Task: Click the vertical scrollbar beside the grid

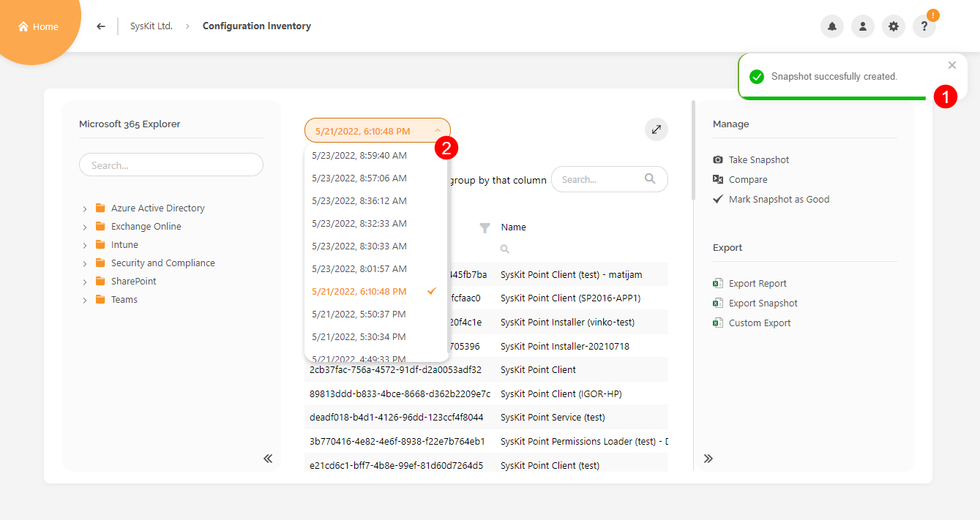Action: click(693, 150)
